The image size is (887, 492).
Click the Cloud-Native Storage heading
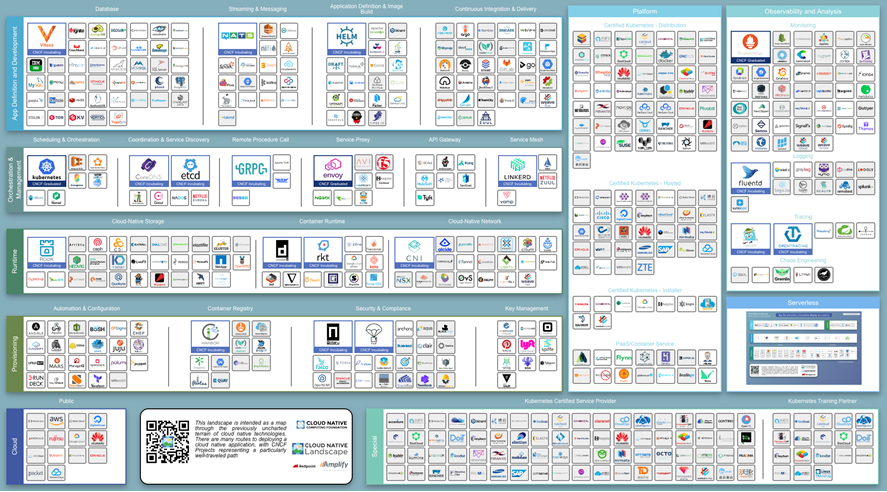click(137, 222)
